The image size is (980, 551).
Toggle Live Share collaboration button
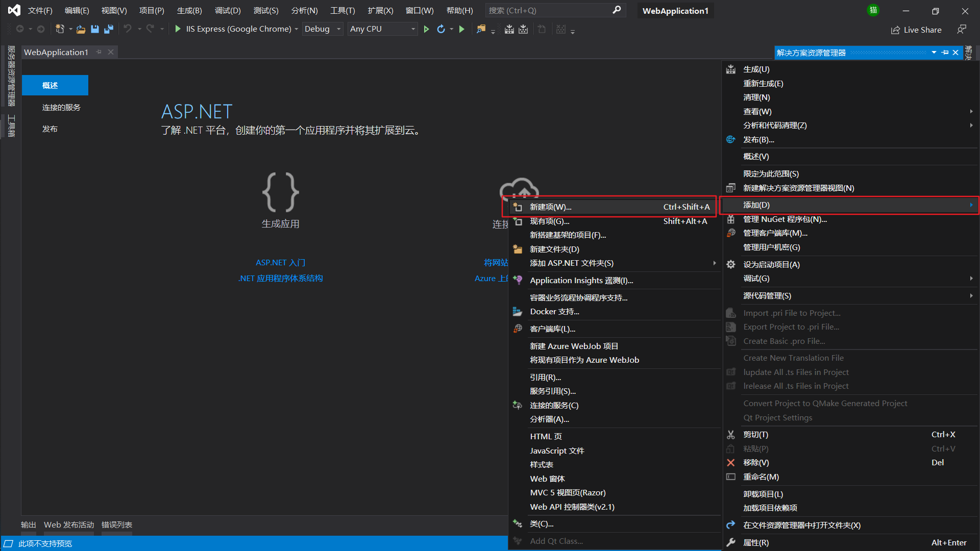click(917, 30)
